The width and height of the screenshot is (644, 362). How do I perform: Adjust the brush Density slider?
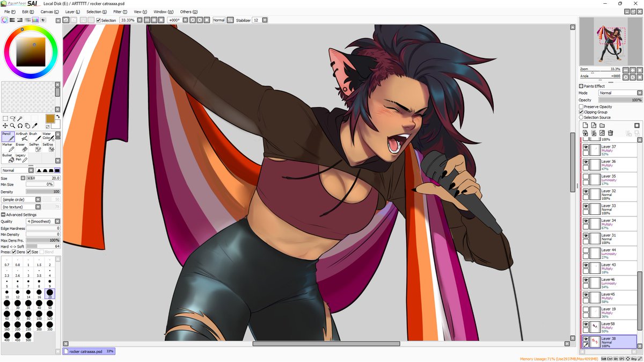point(43,192)
